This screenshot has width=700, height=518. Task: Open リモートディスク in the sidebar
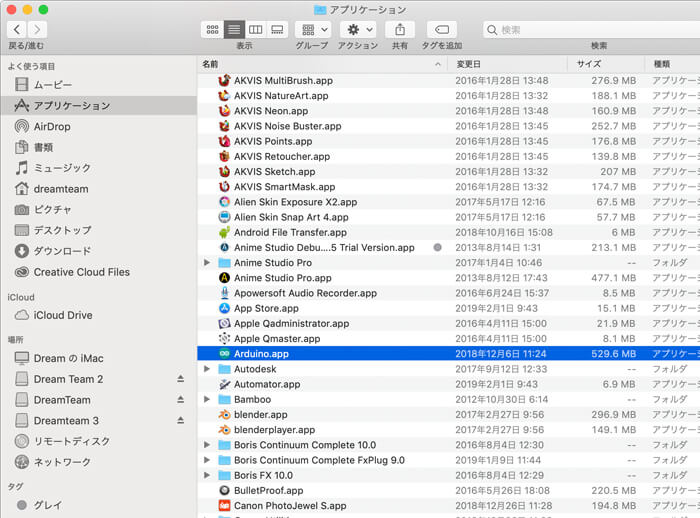pos(99,441)
